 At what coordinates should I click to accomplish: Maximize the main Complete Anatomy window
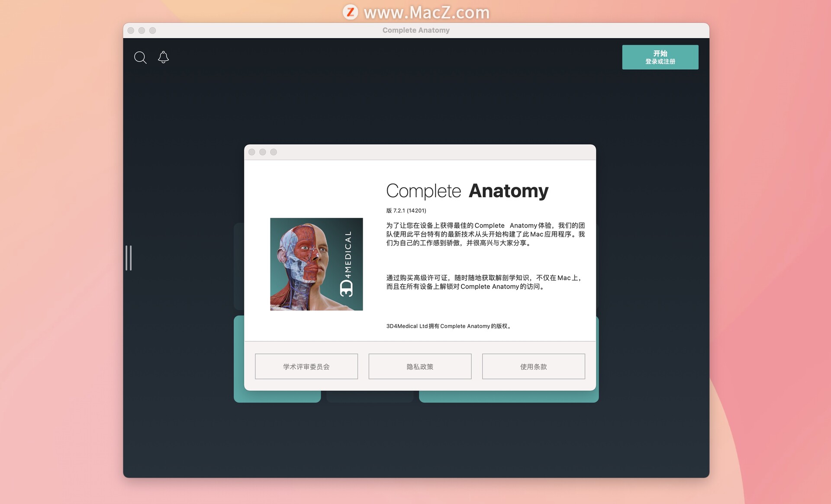[x=152, y=30]
